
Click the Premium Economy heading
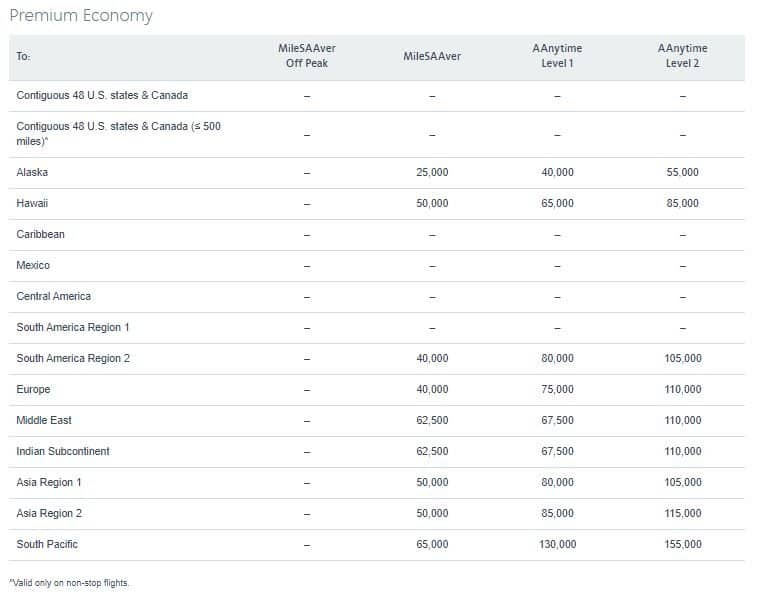pos(81,16)
